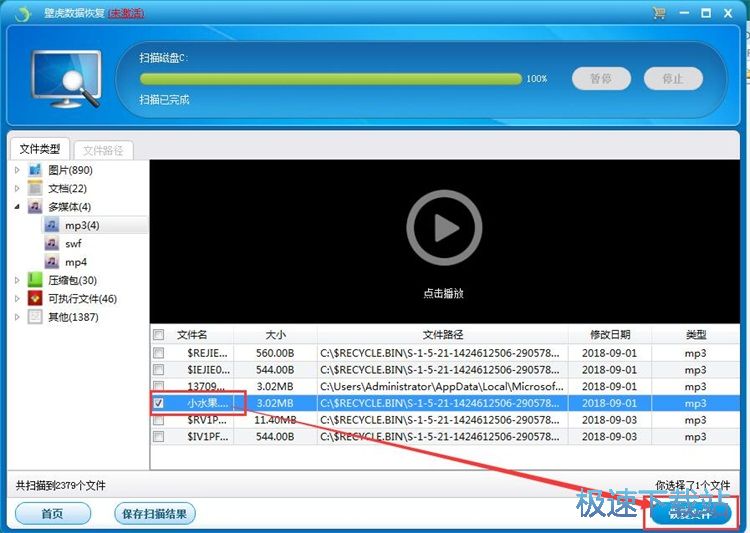
Task: Sort by 大小 column header
Action: 276,334
